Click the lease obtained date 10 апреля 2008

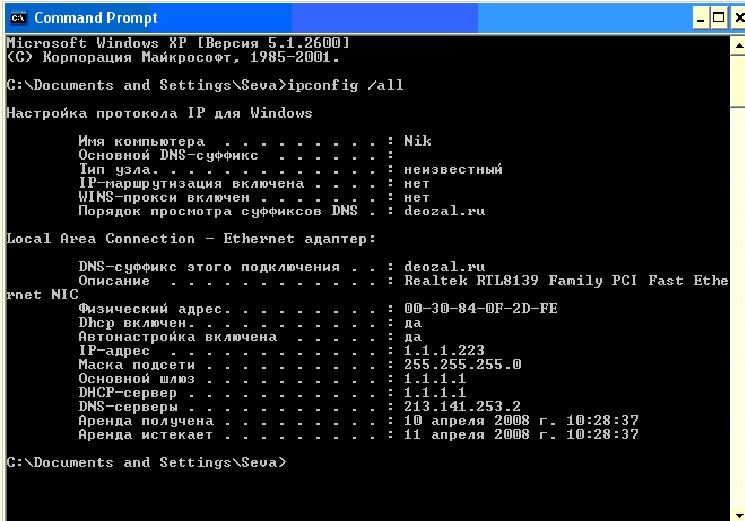tap(467, 421)
